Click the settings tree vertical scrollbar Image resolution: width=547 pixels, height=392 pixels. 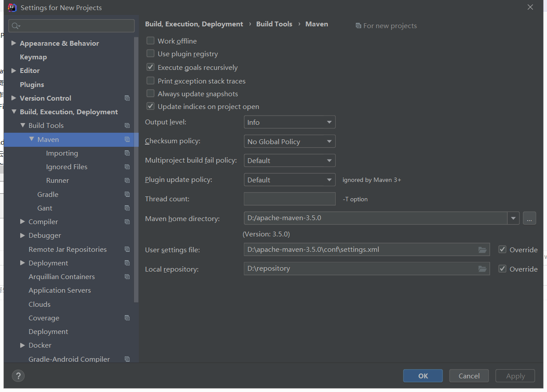[136, 169]
